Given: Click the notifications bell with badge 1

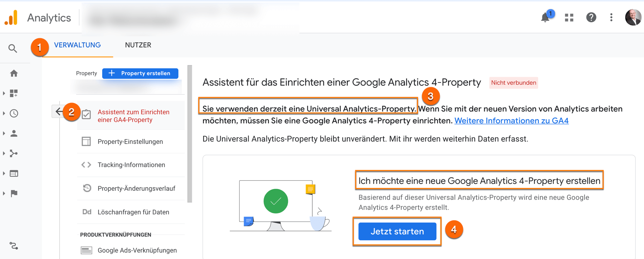Looking at the screenshot, I should (545, 18).
